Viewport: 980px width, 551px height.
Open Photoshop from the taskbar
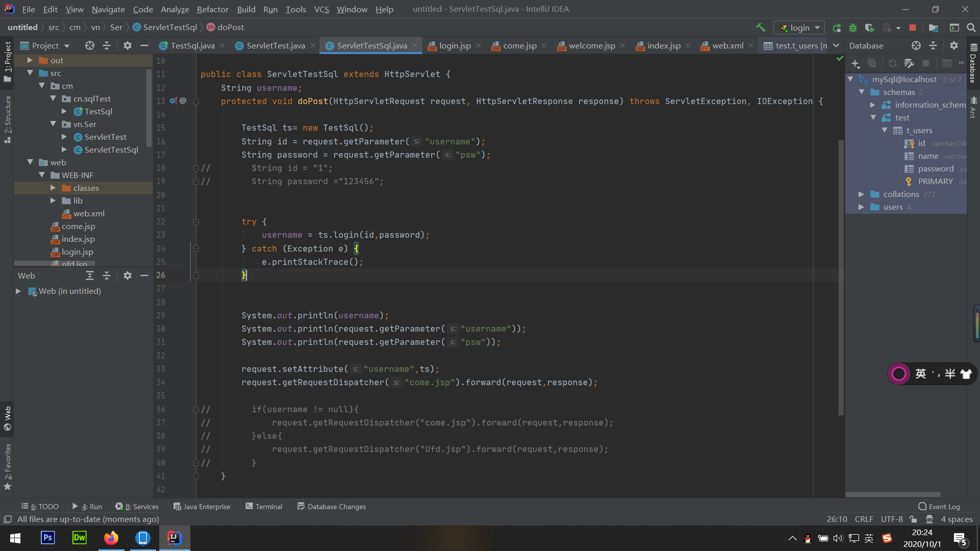(x=48, y=538)
